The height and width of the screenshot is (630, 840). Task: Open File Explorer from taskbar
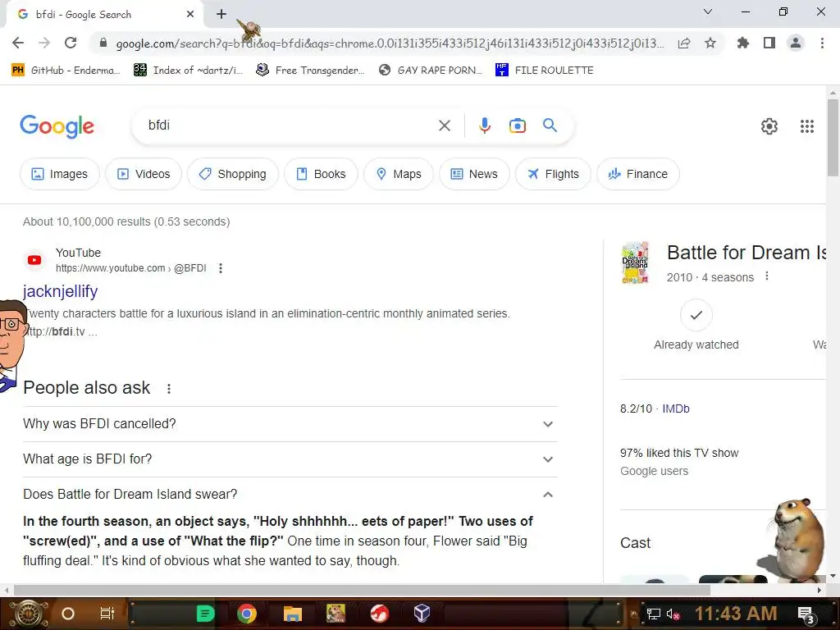pos(293,614)
